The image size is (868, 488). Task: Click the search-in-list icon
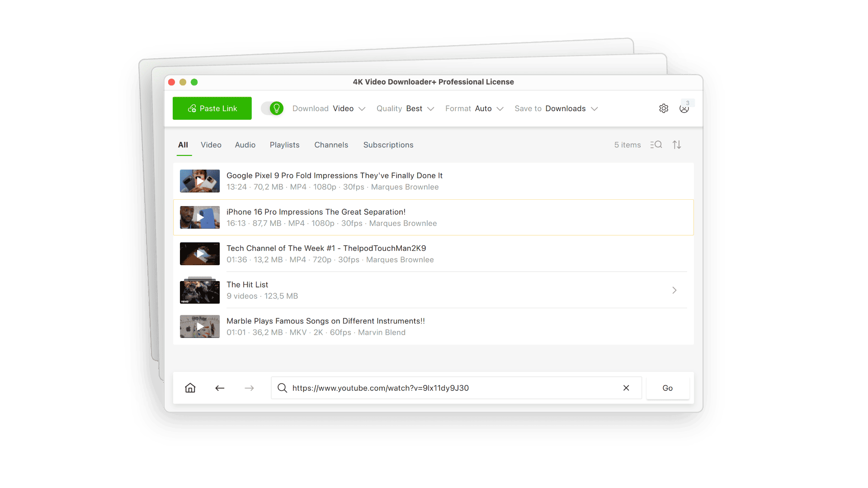point(656,145)
